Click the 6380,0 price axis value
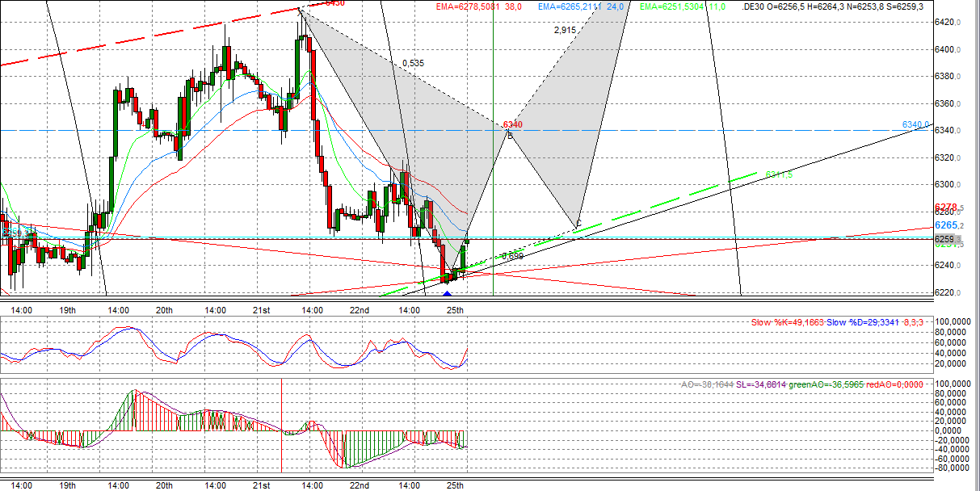980x491 pixels. (947, 76)
